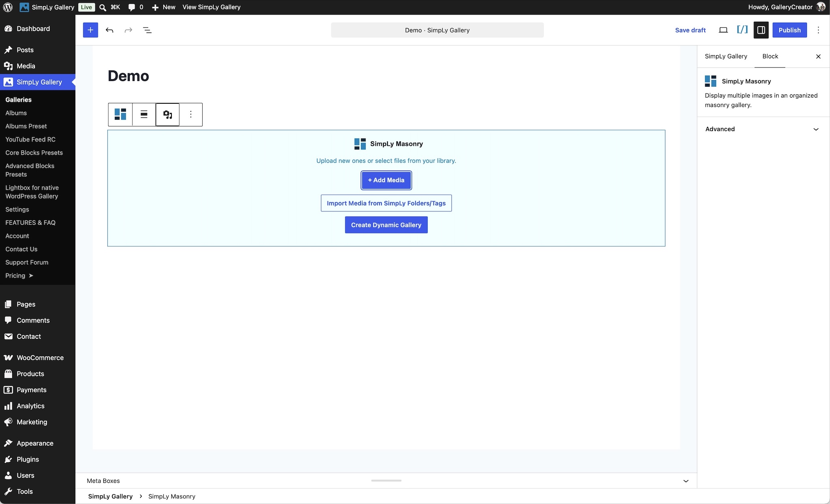Screen dimensions: 830x504
Task: Open the YouTube Feed RC menu item
Action: (30, 139)
